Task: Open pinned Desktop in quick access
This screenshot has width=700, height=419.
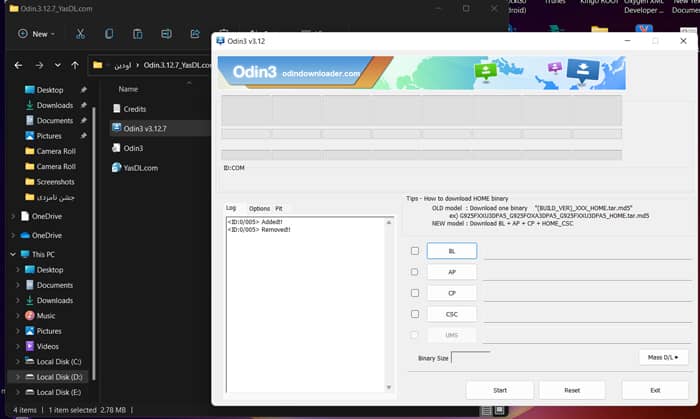Action: (x=50, y=90)
